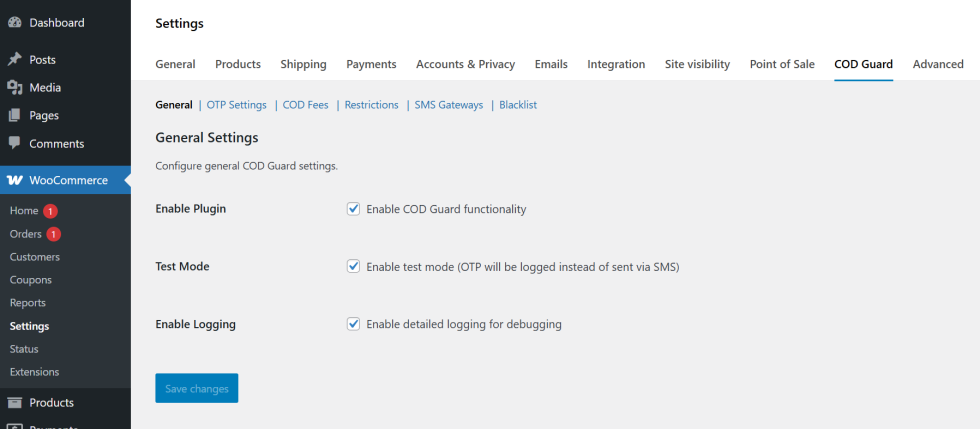Click the Products box icon
Image resolution: width=980 pixels, height=429 pixels.
[x=15, y=403]
